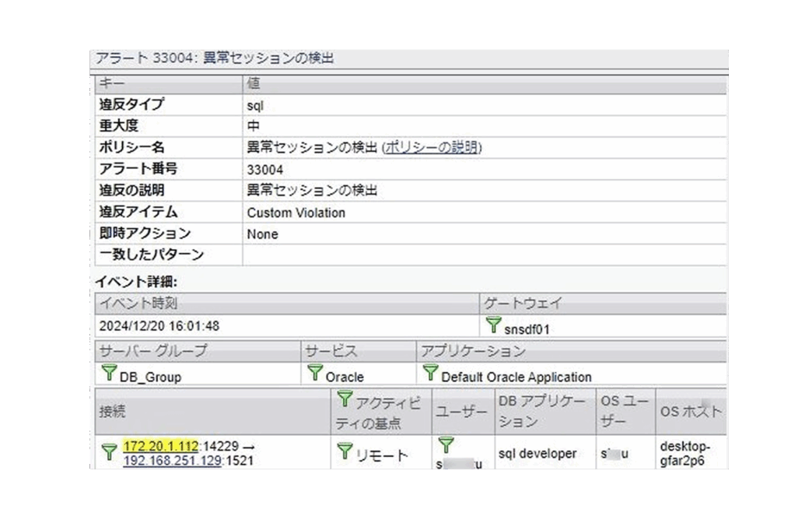Open source IP 172.20.1.112 link
The height and width of the screenshot is (520, 812).
(161, 446)
